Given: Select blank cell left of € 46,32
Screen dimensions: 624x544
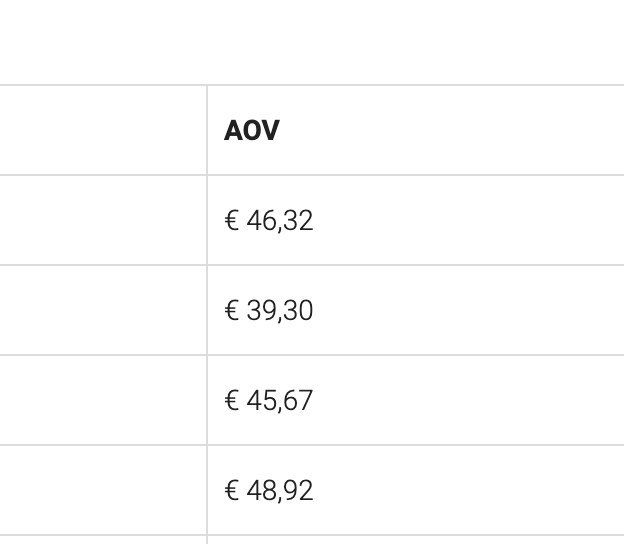Looking at the screenshot, I should click(100, 220).
